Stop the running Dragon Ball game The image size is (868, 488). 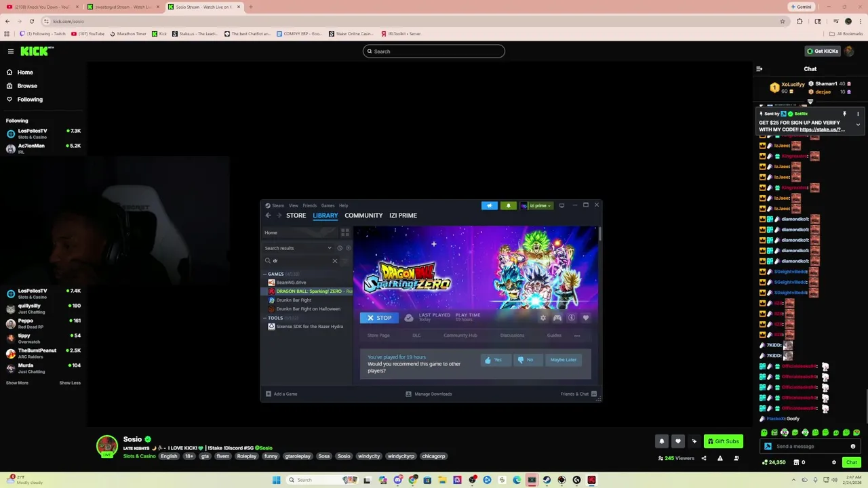(x=379, y=318)
